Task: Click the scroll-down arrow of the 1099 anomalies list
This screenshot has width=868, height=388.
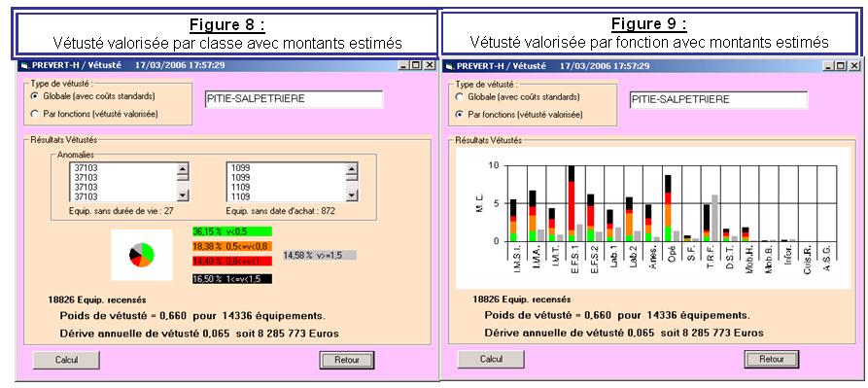Action: click(x=352, y=195)
